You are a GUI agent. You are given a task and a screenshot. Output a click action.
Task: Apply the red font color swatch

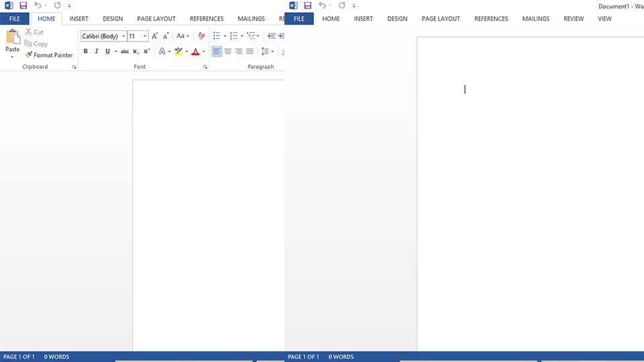point(195,52)
